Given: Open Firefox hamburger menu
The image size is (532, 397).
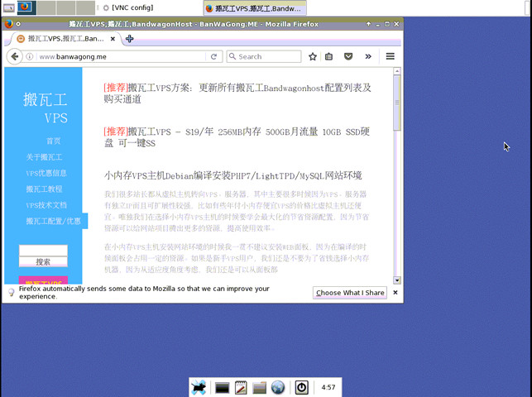Looking at the screenshot, I should click(391, 56).
